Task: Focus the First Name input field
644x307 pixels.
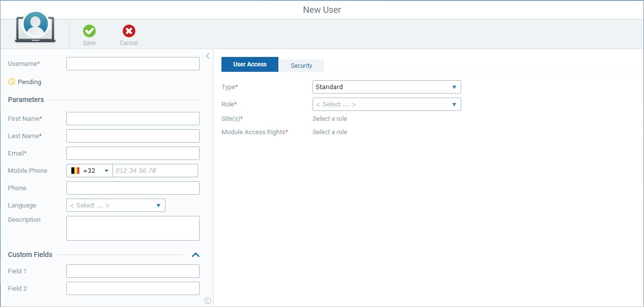Action: tap(133, 119)
